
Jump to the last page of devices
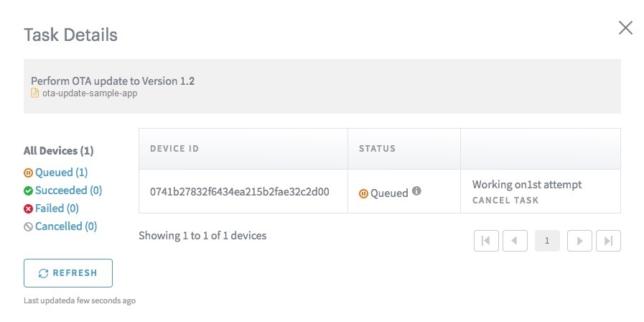coord(608,241)
